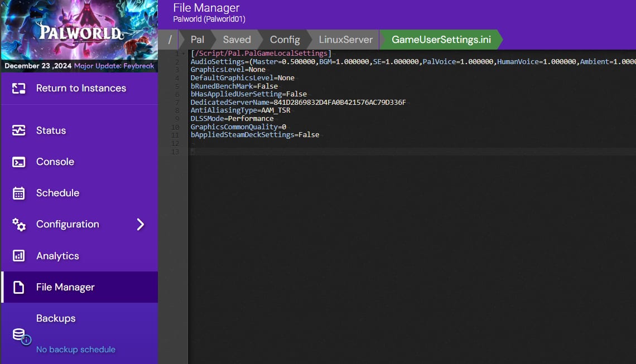Viewport: 636px width, 364px height.
Task: Click the Configuration gears icon
Action: 19,225
